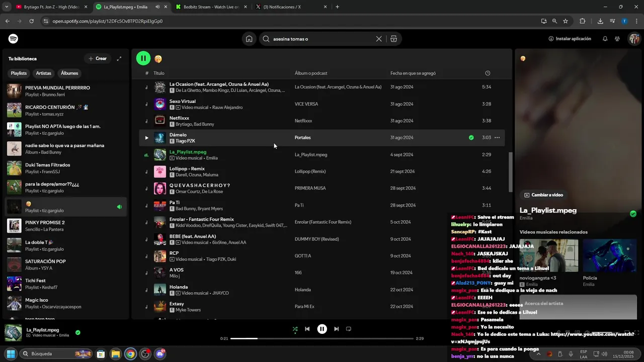
Task: Open a new browser tab with plus
Action: pyautogui.click(x=337, y=7)
